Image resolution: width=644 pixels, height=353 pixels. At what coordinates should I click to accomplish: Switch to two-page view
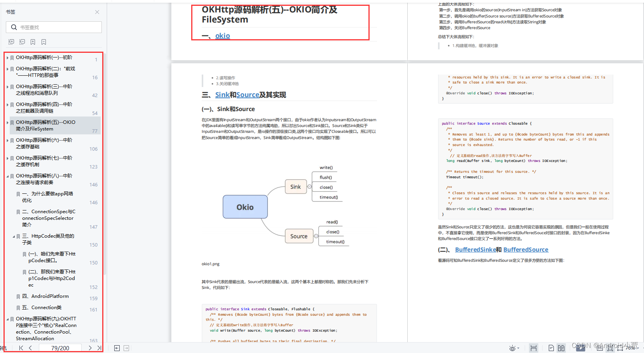click(x=561, y=348)
